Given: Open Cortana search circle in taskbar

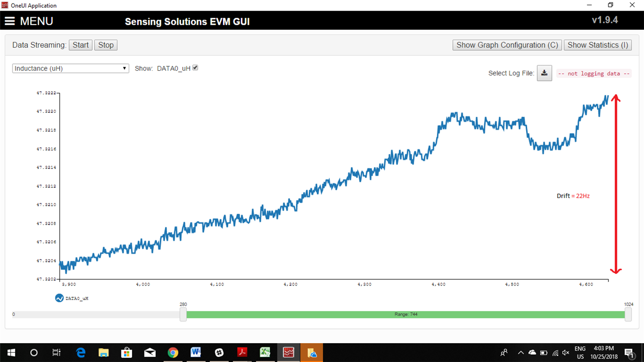Looking at the screenshot, I should pyautogui.click(x=34, y=353).
